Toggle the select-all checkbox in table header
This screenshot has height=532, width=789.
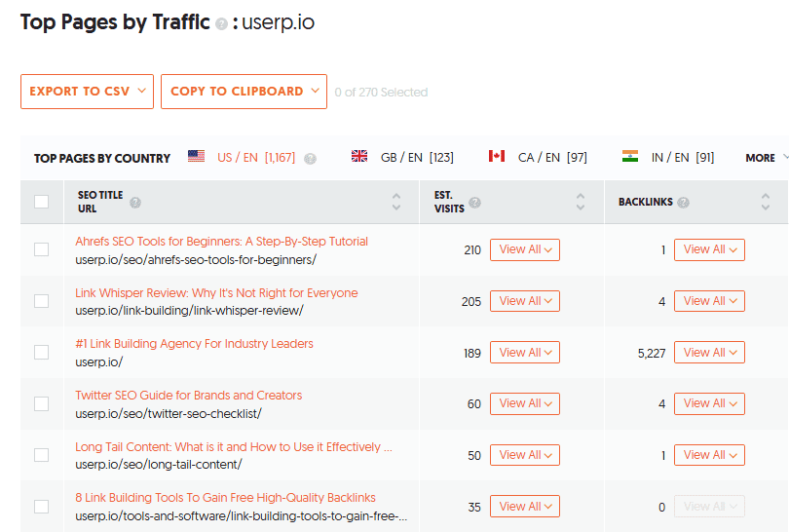coord(41,202)
